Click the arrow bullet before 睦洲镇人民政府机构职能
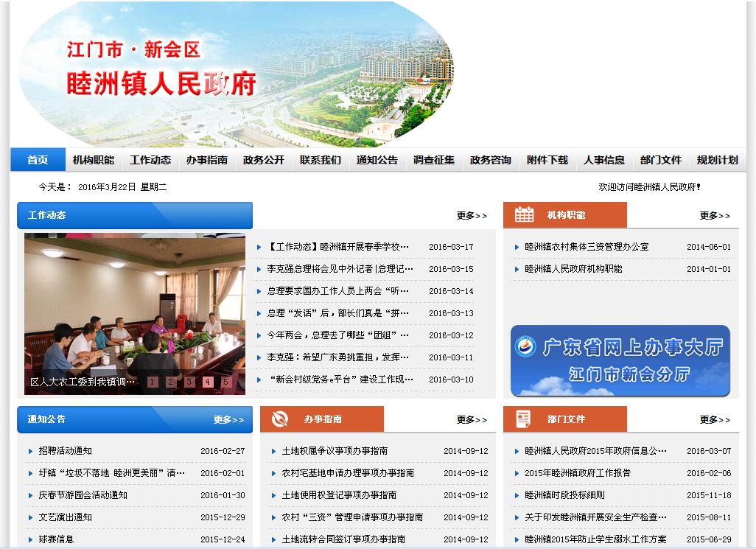Screen dimensions: 756x549 coord(517,270)
